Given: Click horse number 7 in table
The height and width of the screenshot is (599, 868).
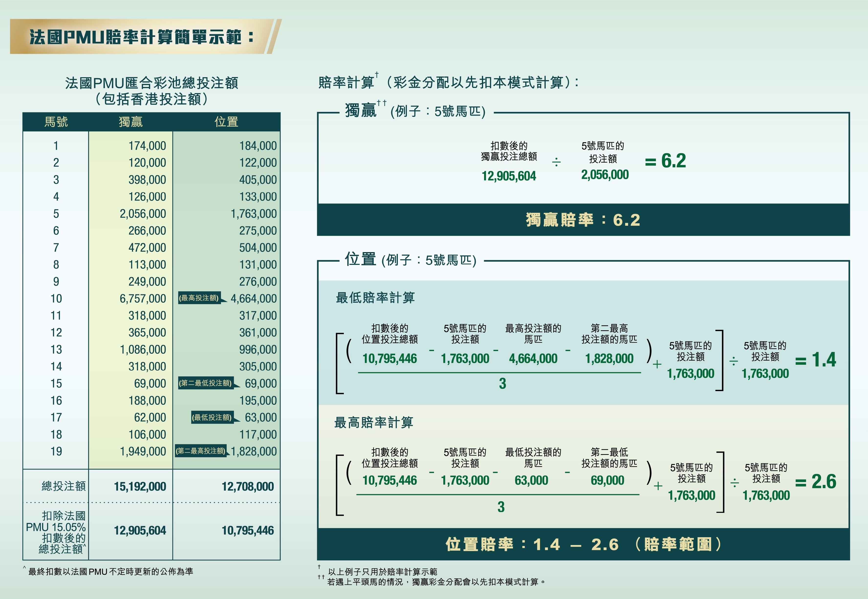Looking at the screenshot, I should (56, 248).
